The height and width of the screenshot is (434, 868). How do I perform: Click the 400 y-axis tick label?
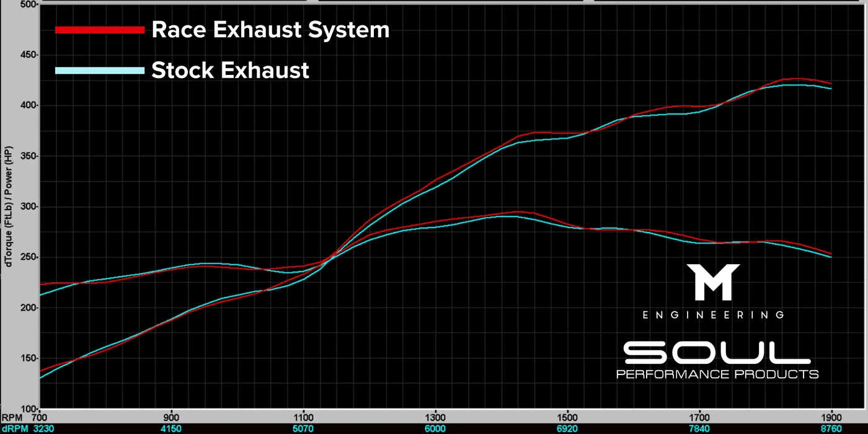click(x=29, y=105)
